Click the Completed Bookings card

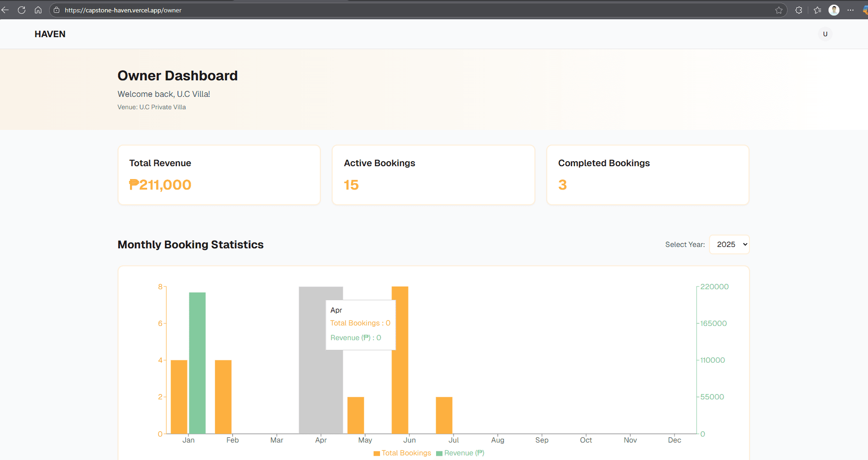coord(647,175)
